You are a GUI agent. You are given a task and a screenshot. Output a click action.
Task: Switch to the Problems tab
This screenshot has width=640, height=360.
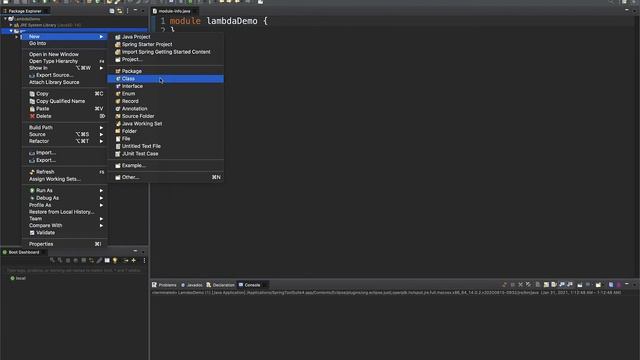pos(164,285)
